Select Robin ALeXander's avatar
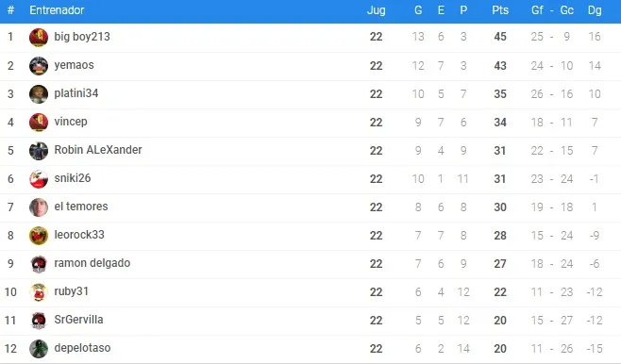The width and height of the screenshot is (621, 364). tap(39, 151)
